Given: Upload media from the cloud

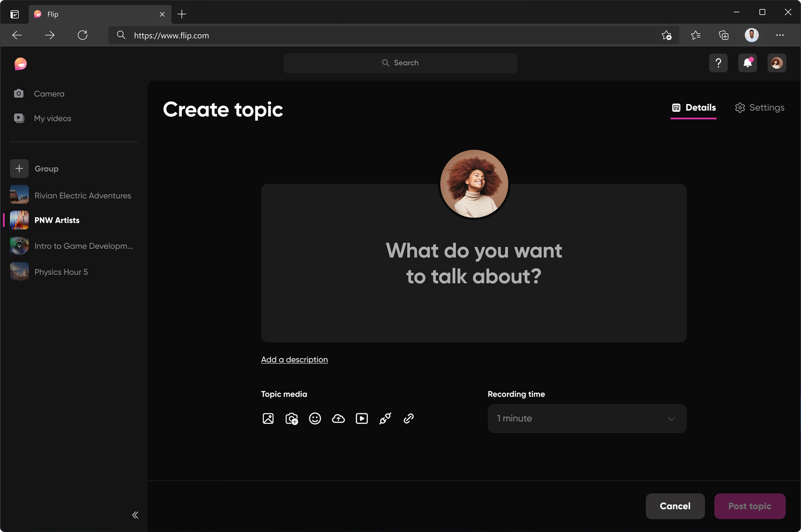Looking at the screenshot, I should 338,418.
